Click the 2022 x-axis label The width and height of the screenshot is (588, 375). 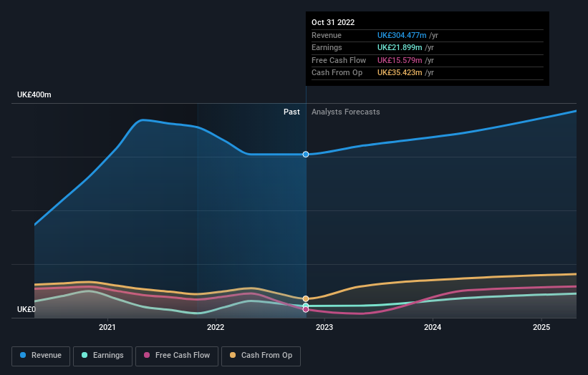(216, 327)
